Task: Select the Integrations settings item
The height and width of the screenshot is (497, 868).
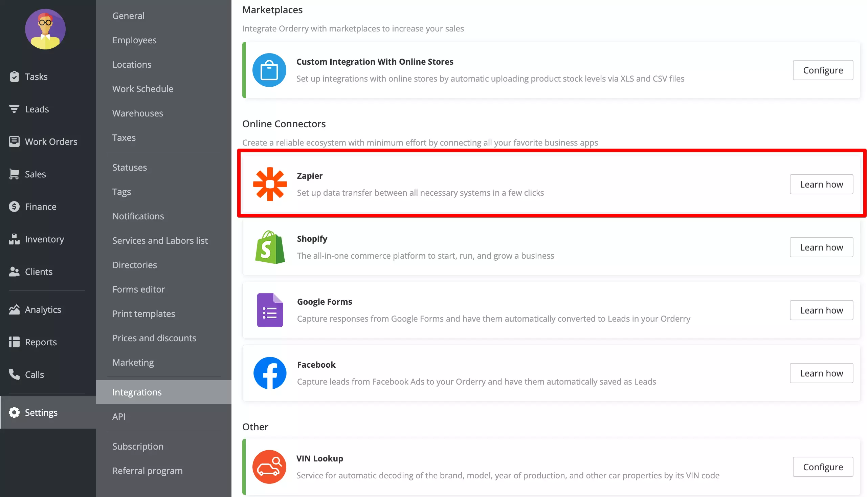Action: 164,392
